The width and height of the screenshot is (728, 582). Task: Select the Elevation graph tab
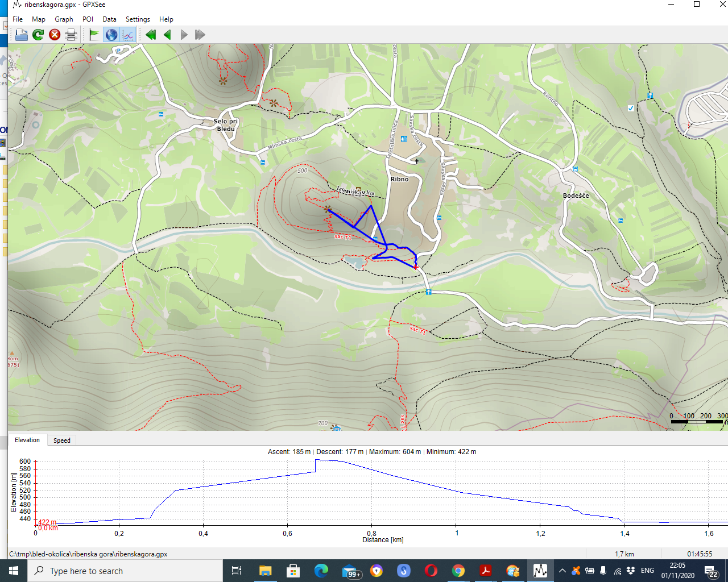coord(27,440)
